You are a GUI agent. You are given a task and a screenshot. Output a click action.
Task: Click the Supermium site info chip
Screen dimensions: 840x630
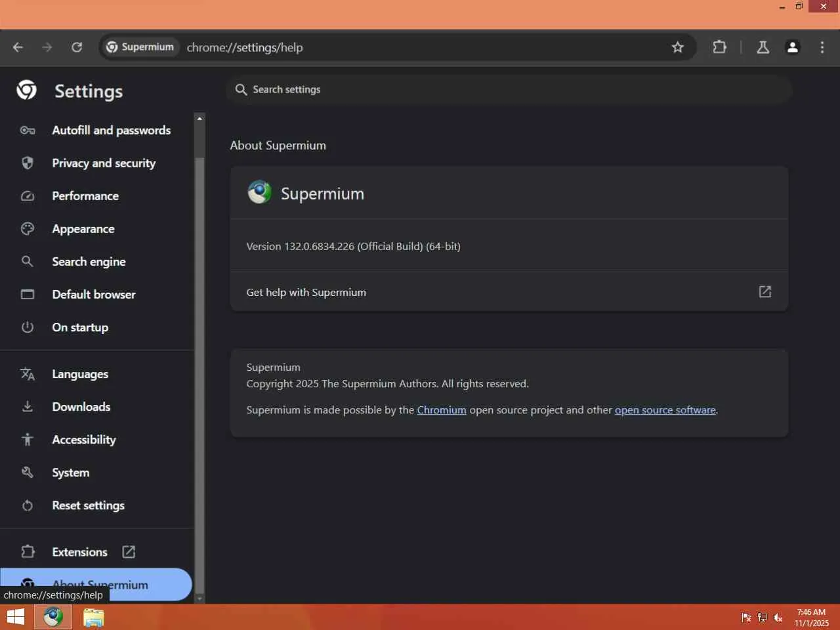[140, 47]
